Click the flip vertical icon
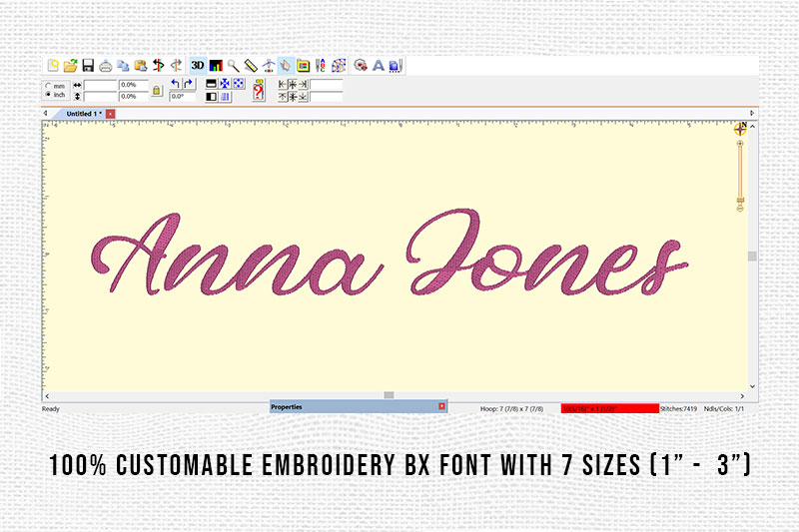This screenshot has width=799, height=532. coord(212,84)
